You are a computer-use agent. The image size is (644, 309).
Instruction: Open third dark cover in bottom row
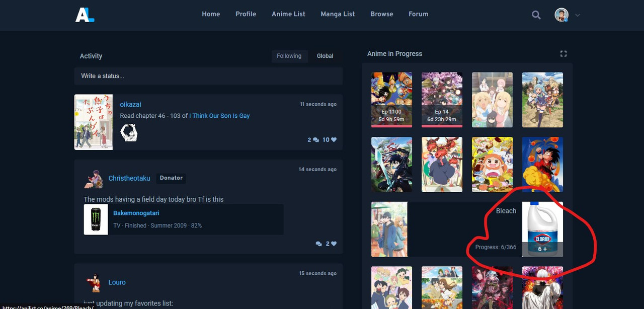[492, 288]
